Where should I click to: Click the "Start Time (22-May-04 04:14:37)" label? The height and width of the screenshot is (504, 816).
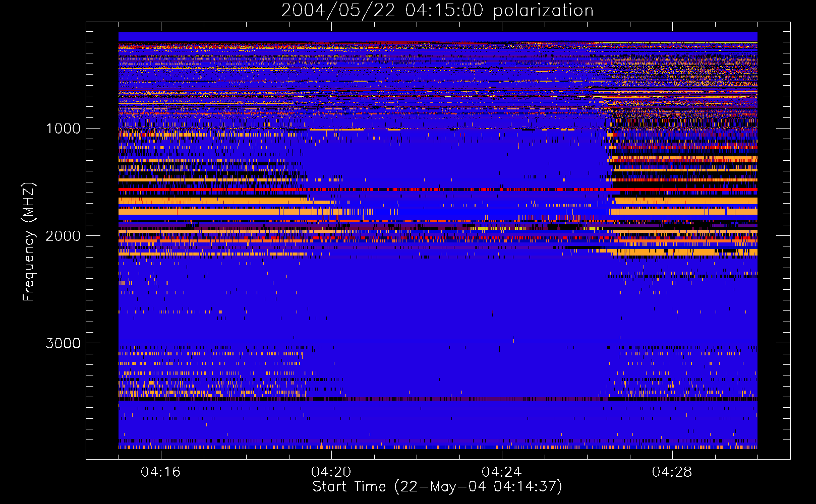click(x=437, y=487)
